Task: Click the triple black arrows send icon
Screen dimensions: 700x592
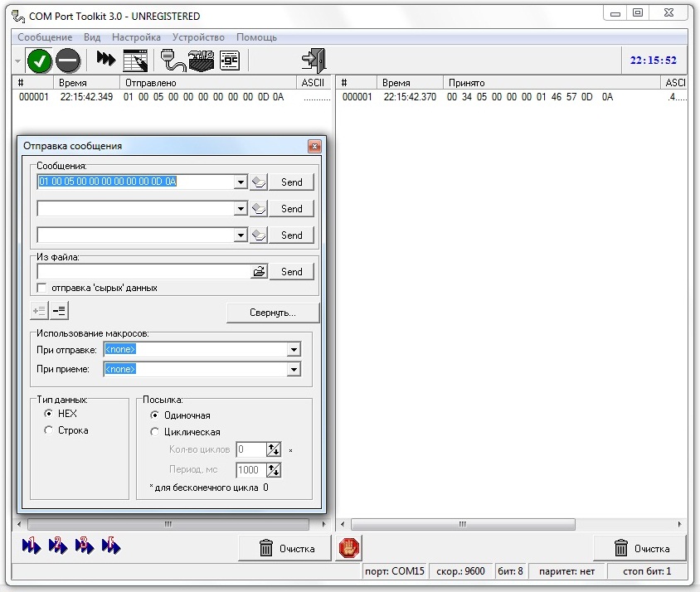Action: pyautogui.click(x=106, y=59)
